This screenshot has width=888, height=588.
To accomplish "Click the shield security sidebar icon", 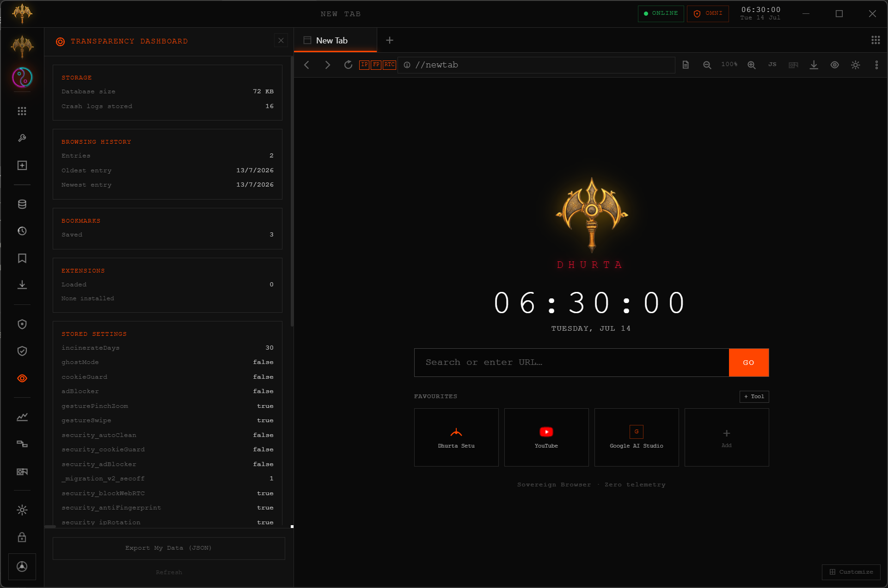I will click(x=22, y=324).
